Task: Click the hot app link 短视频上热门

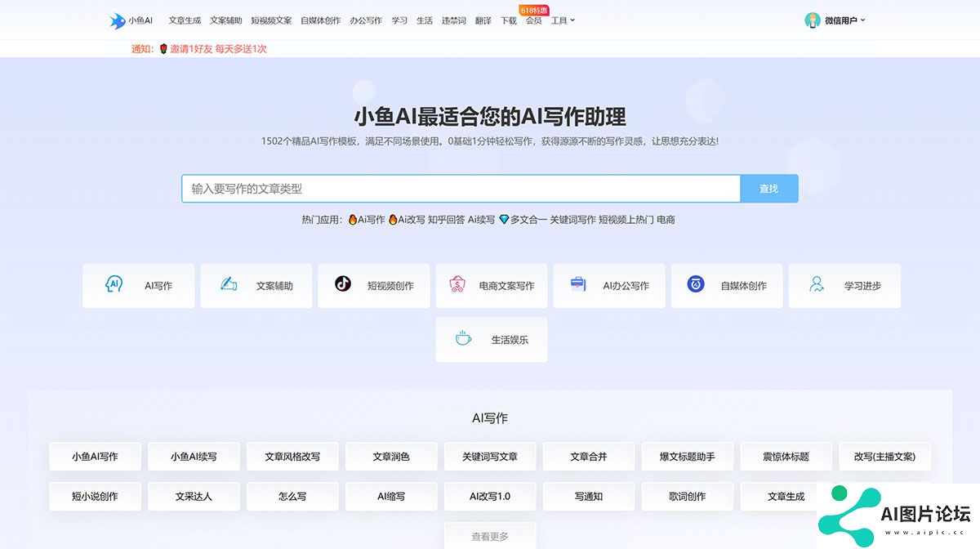Action: click(626, 220)
